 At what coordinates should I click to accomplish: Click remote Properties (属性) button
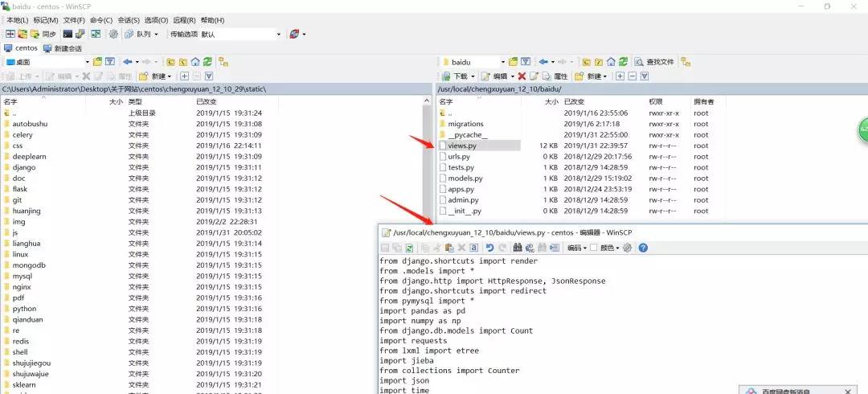[555, 76]
